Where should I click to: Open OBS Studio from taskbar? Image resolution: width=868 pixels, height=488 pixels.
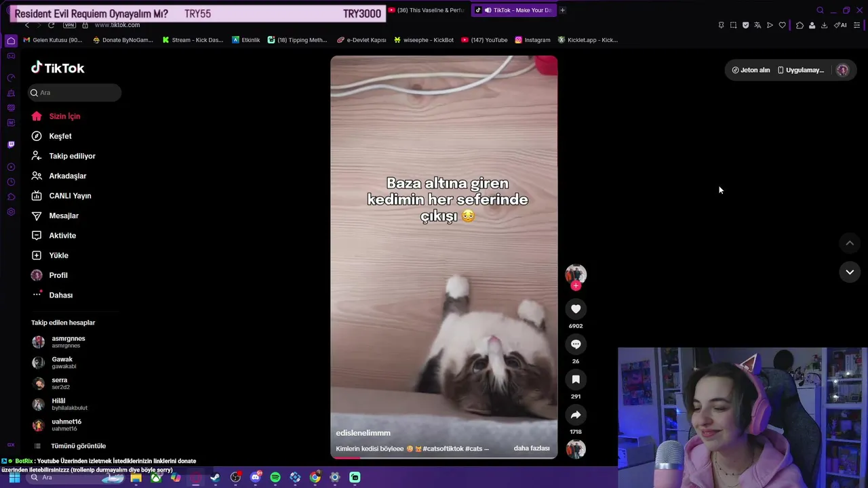[x=235, y=477]
